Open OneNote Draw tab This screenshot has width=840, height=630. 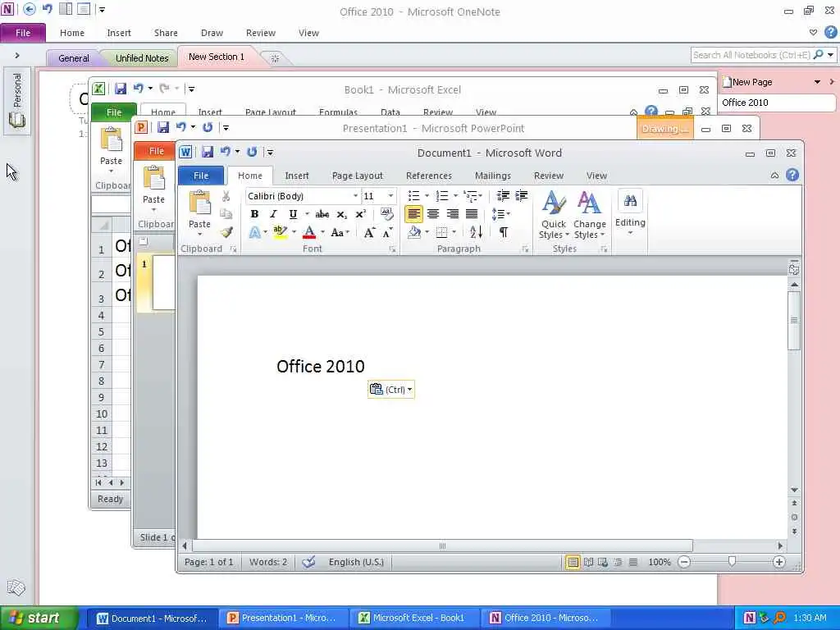212,33
